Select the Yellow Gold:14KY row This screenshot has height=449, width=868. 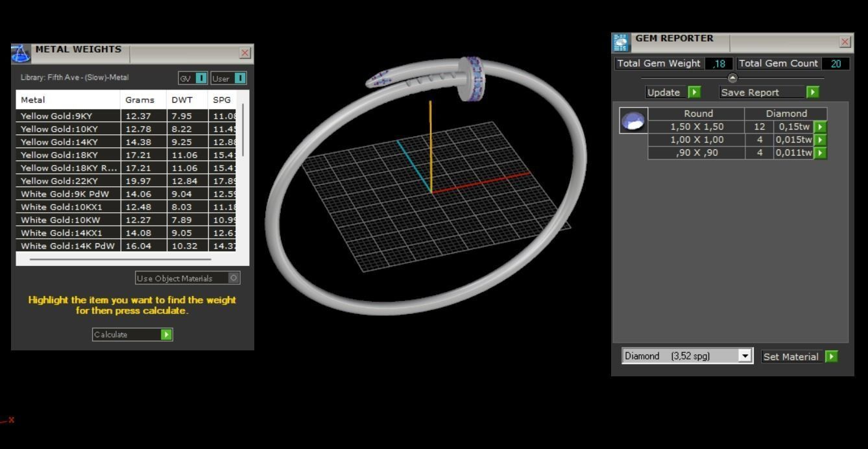coord(127,142)
